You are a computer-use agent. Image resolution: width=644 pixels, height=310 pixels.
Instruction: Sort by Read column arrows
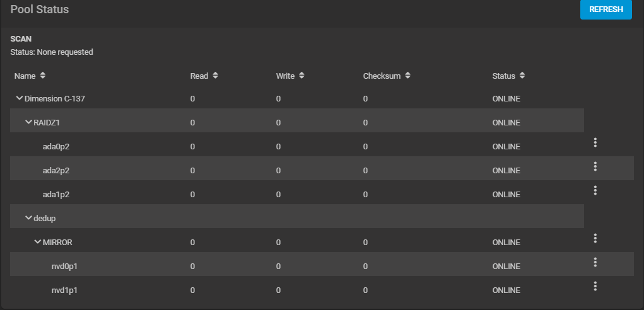[215, 76]
